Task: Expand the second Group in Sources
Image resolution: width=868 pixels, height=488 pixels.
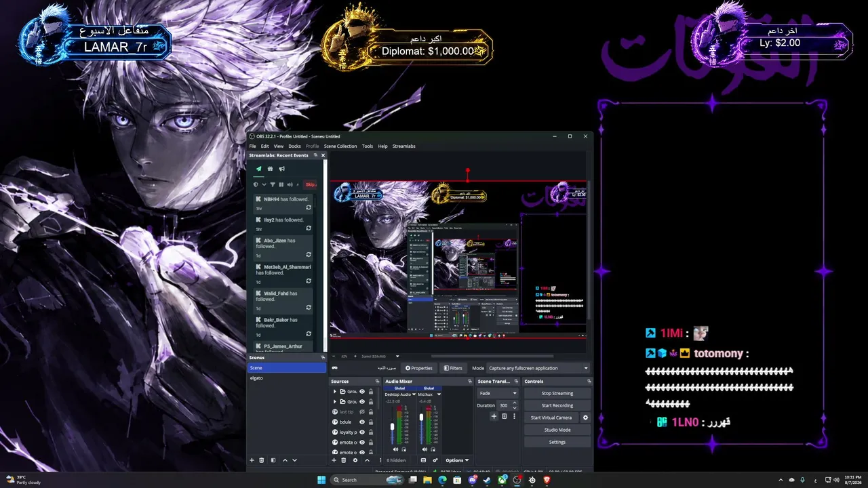Action: [334, 402]
